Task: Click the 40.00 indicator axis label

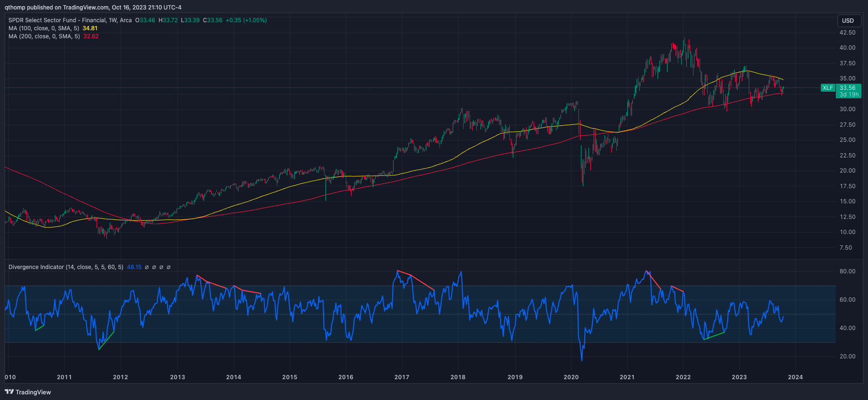Action: click(x=847, y=328)
